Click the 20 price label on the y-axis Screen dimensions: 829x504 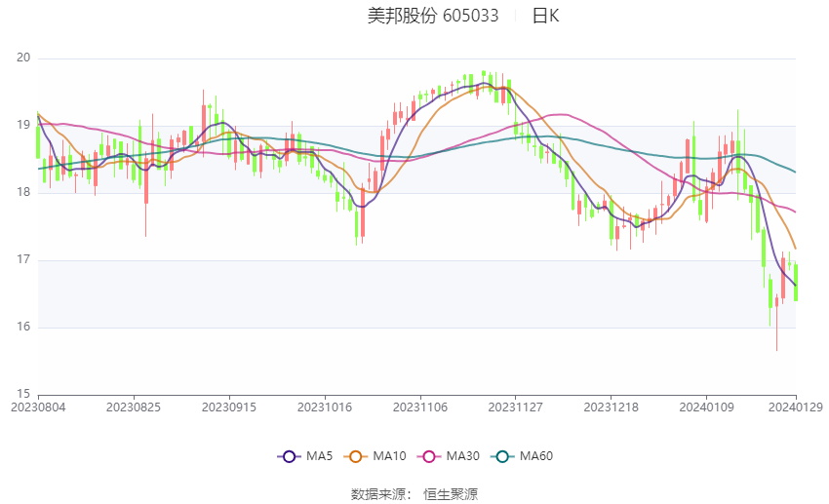(23, 58)
